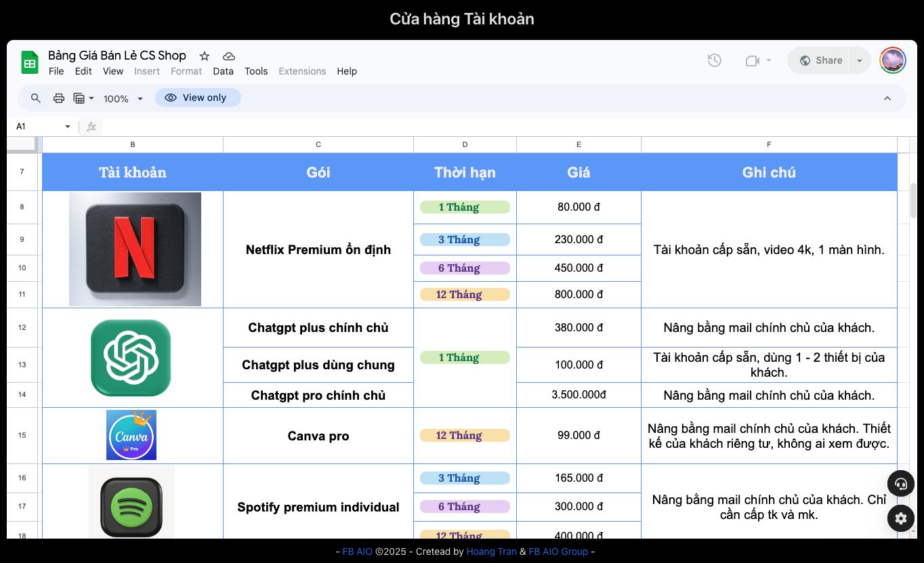
Task: Open the FB AIO Group link
Action: coord(558,551)
